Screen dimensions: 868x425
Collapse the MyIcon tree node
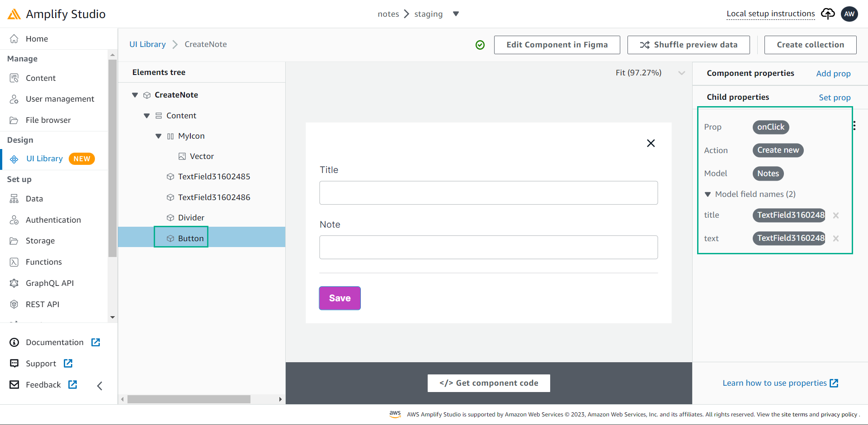coord(158,136)
